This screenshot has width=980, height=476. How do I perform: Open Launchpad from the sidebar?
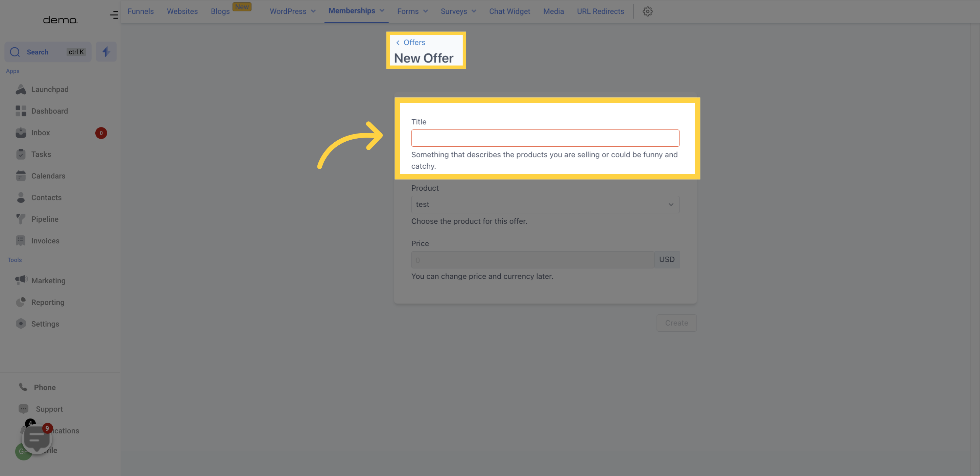(50, 89)
